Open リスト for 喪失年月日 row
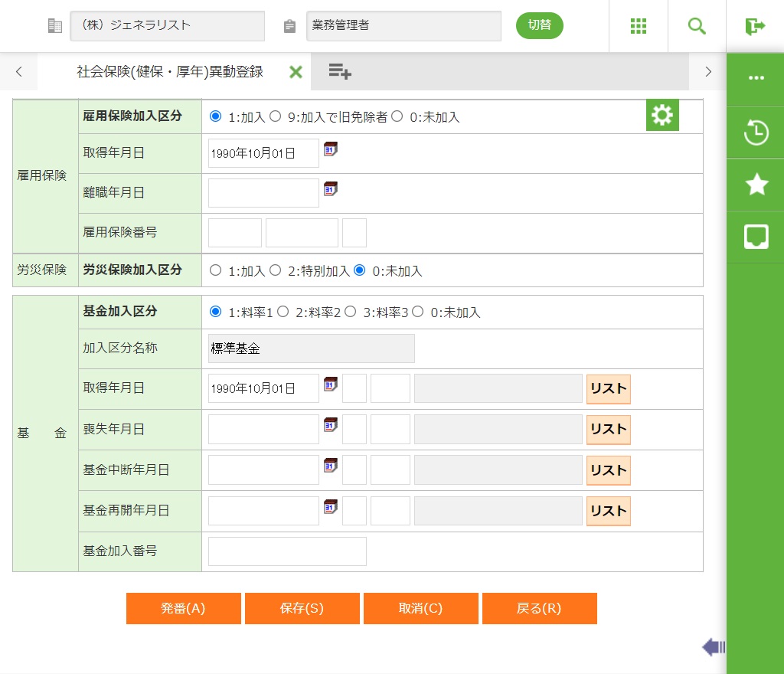This screenshot has height=674, width=784. click(609, 430)
